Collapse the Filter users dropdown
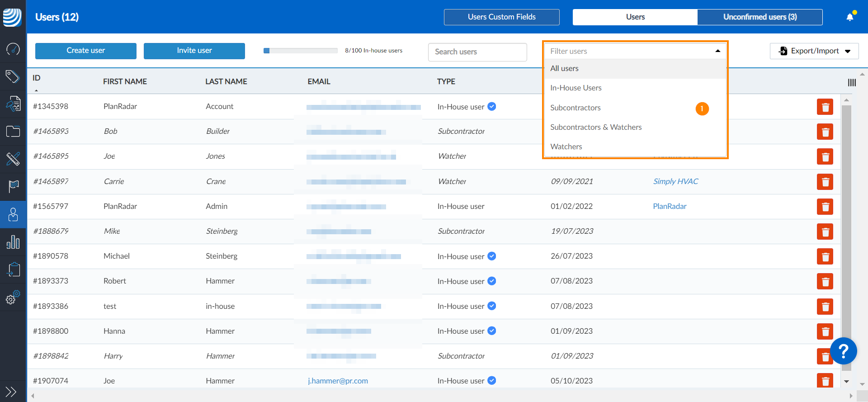868x402 pixels. click(x=717, y=51)
